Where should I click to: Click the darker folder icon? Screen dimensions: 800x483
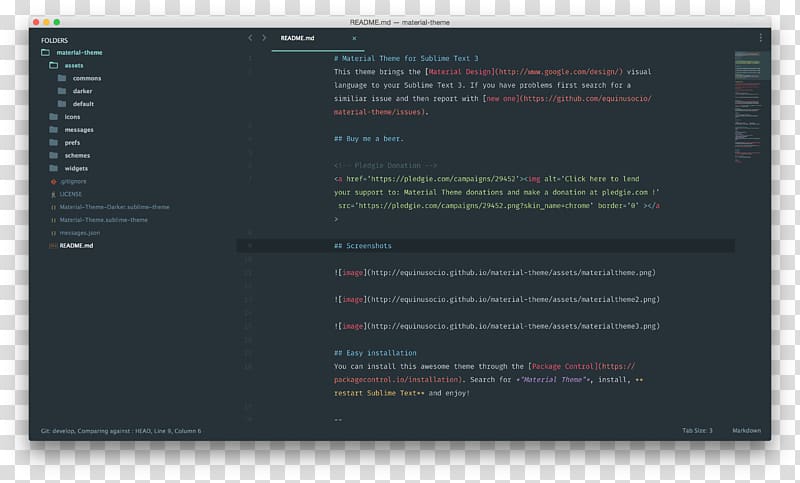pyautogui.click(x=62, y=91)
